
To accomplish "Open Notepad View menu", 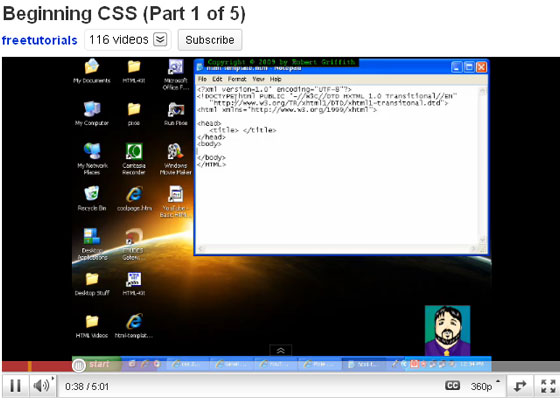I will [x=258, y=79].
